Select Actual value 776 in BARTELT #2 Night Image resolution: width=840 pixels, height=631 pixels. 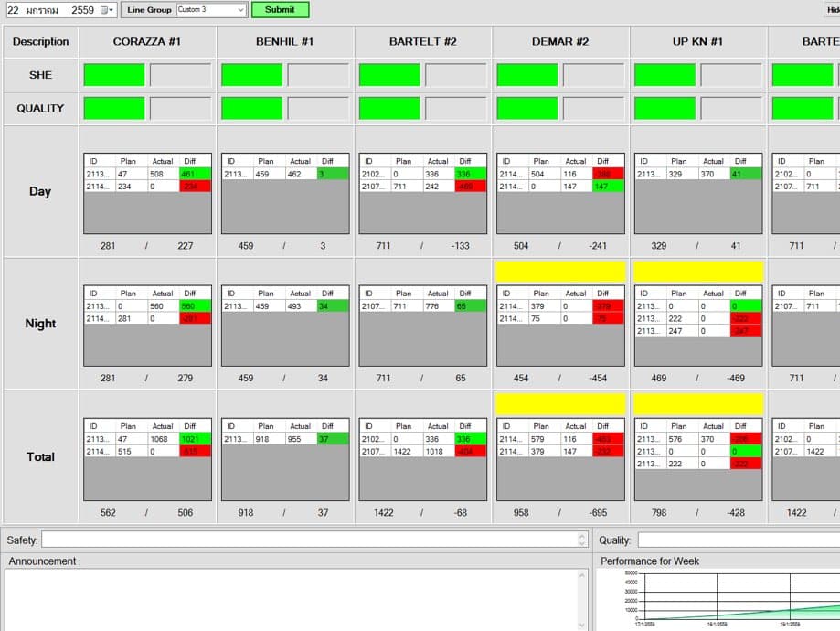[x=438, y=306]
